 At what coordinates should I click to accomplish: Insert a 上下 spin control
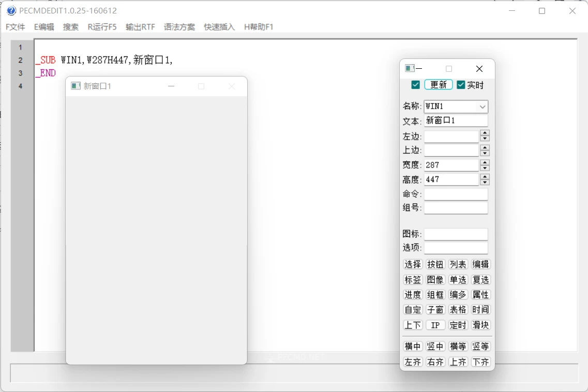click(x=413, y=325)
